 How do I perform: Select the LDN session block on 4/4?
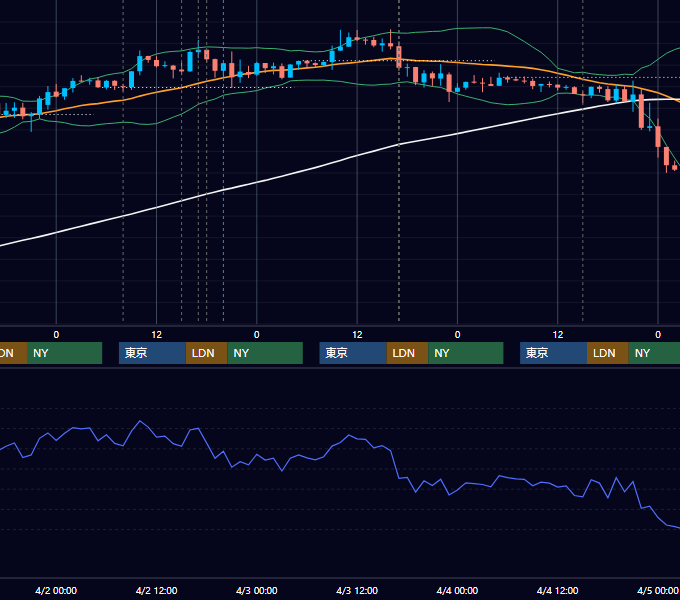click(x=608, y=353)
